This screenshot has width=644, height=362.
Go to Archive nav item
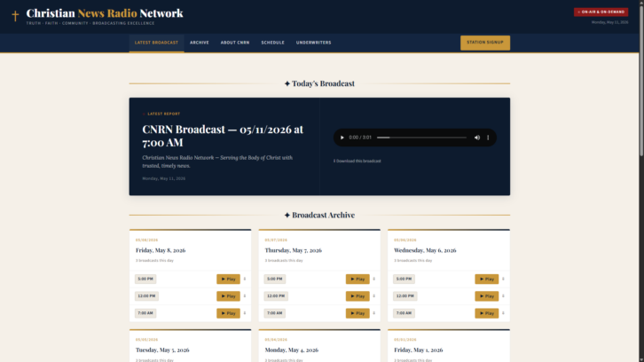click(200, 43)
